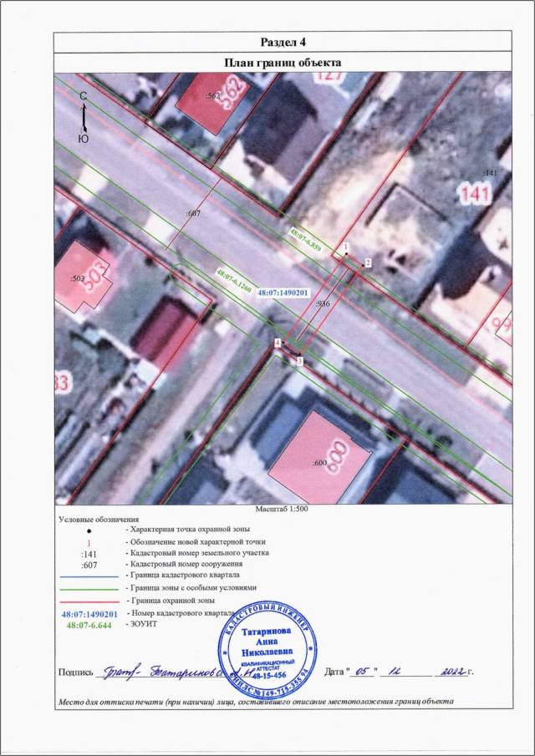Select the green line legend sample

click(89, 589)
